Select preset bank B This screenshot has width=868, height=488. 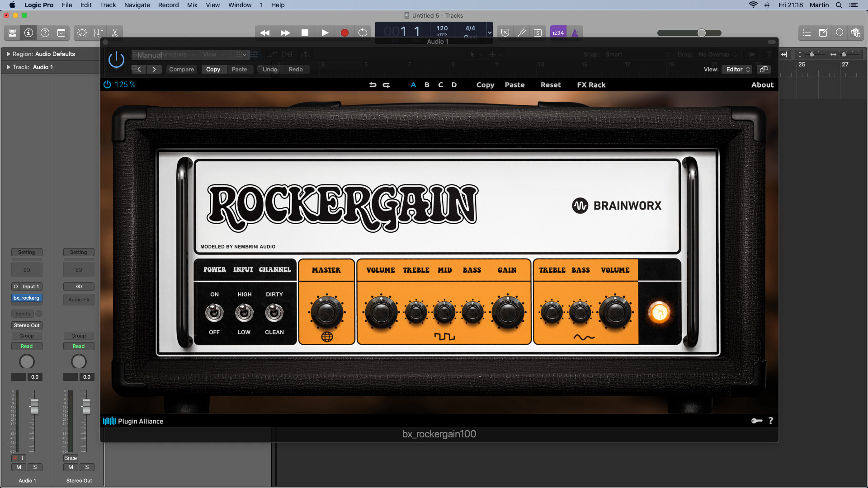[427, 84]
